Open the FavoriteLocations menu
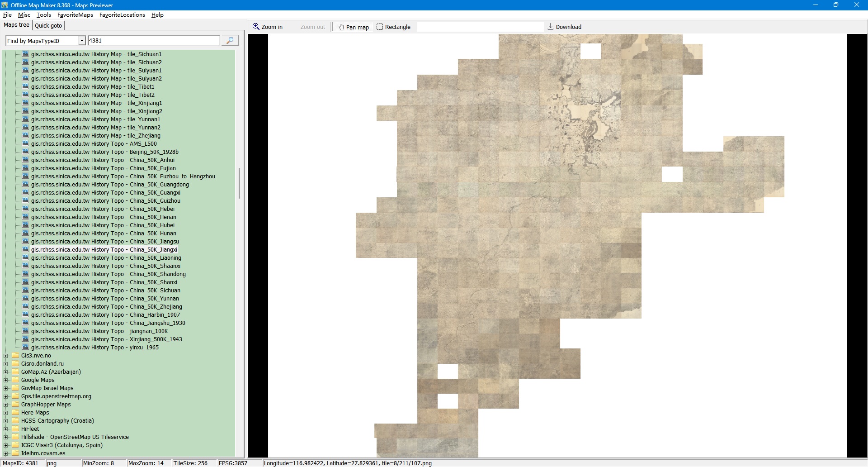This screenshot has height=467, width=868. coord(122,15)
